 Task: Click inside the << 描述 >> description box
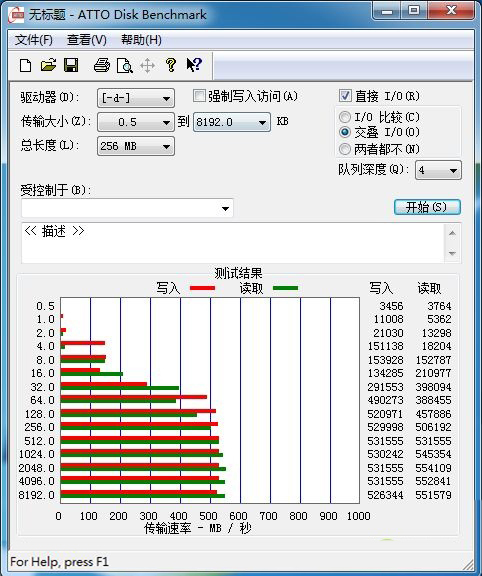pyautogui.click(x=233, y=243)
